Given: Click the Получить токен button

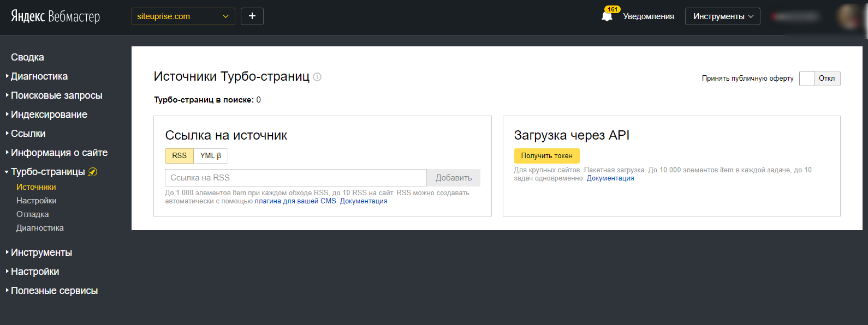Looking at the screenshot, I should click(x=546, y=156).
